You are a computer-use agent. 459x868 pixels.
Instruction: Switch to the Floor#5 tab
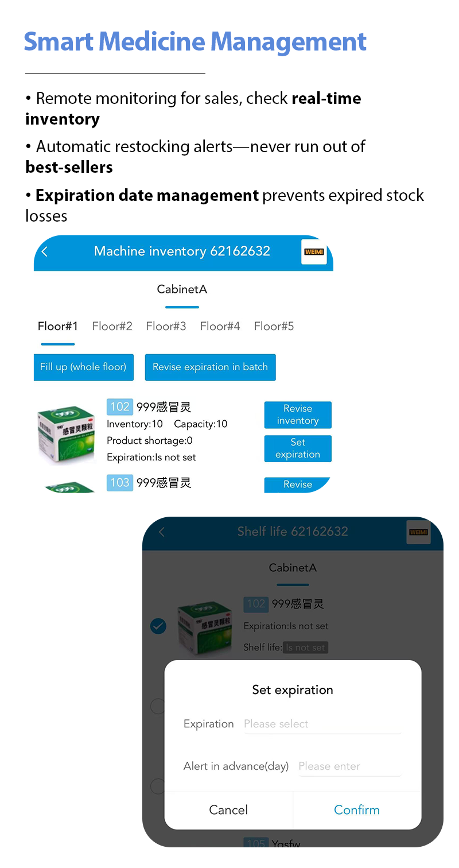274,327
